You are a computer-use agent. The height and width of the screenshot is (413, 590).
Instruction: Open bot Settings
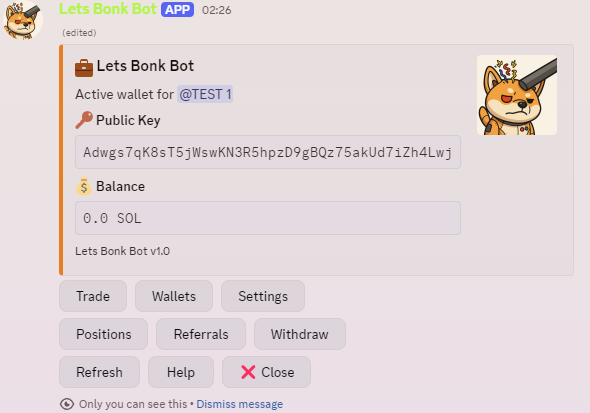pyautogui.click(x=263, y=296)
